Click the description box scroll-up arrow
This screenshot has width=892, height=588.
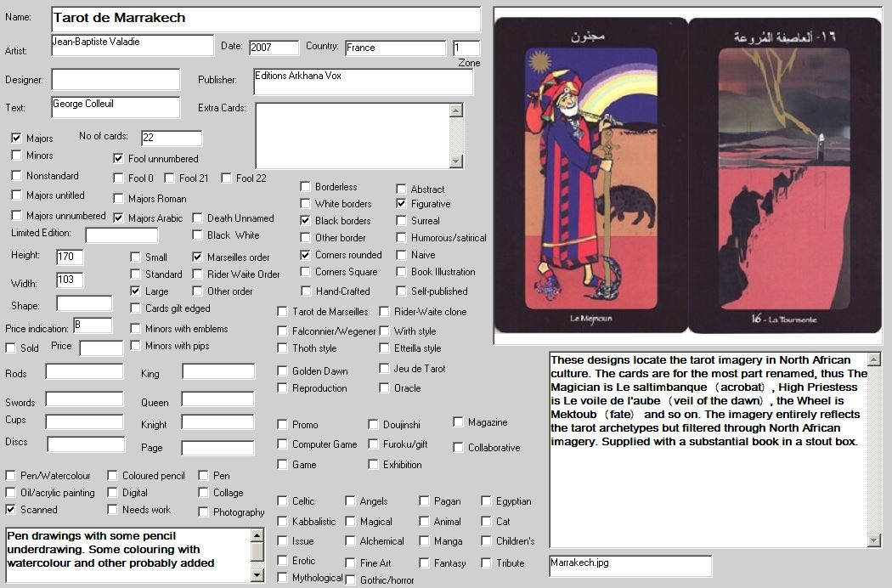874,359
